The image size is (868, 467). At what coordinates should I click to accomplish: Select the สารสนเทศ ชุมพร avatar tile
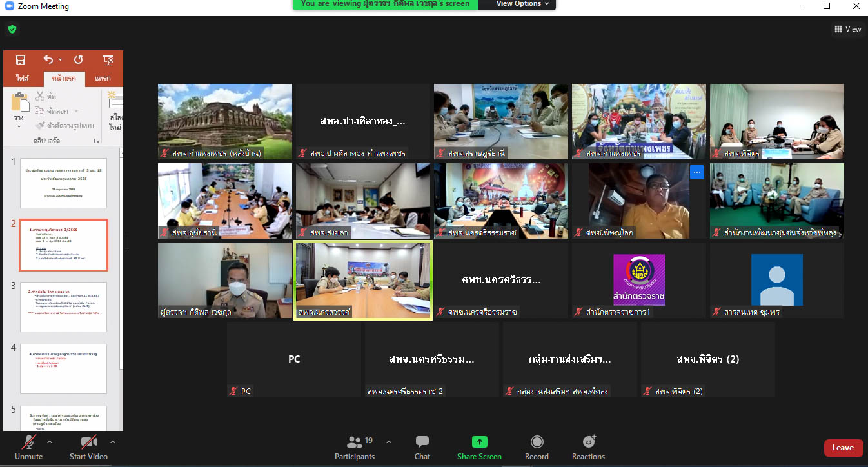tap(777, 280)
